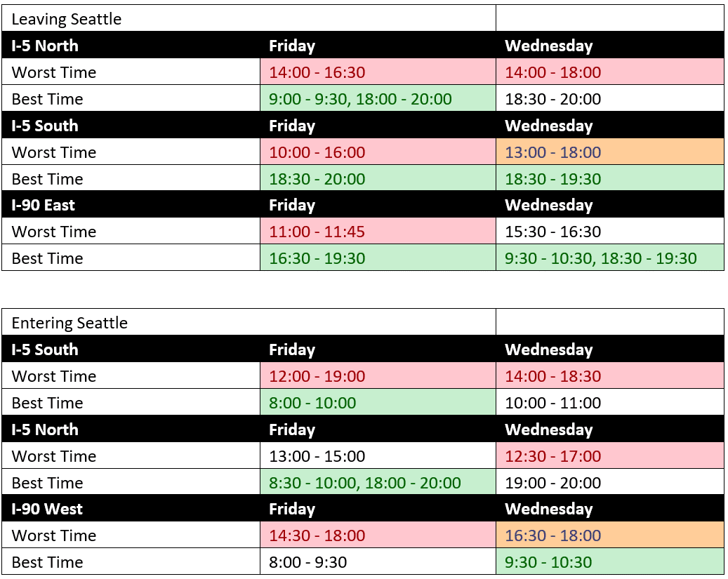
Task: Select the green cell '8:00 - 10:00'
Action: (378, 402)
